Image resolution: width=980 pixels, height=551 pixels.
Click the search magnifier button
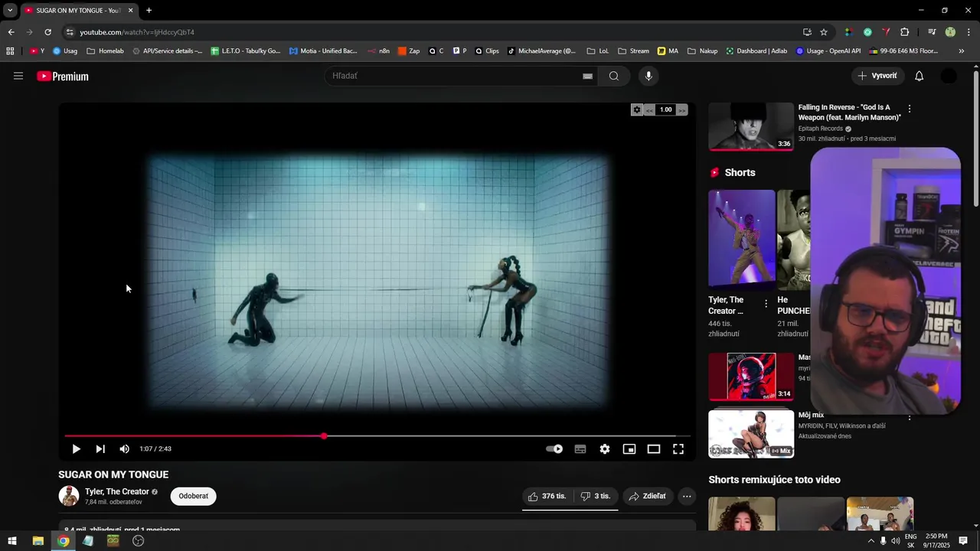614,76
